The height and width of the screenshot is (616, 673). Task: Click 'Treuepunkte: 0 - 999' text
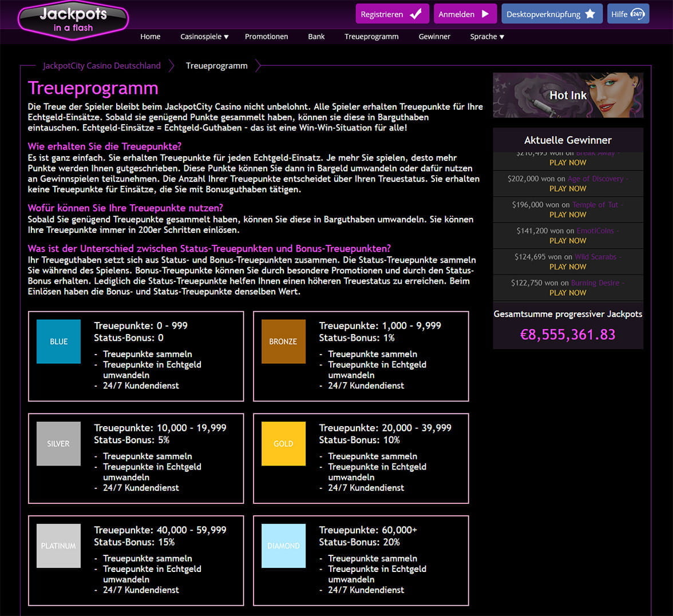(141, 325)
